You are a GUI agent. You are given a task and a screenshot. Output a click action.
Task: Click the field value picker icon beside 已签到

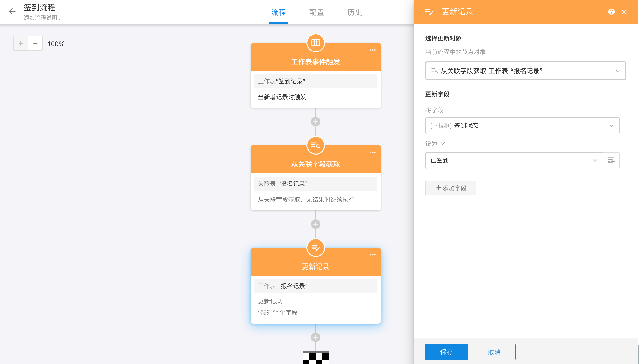pyautogui.click(x=611, y=161)
